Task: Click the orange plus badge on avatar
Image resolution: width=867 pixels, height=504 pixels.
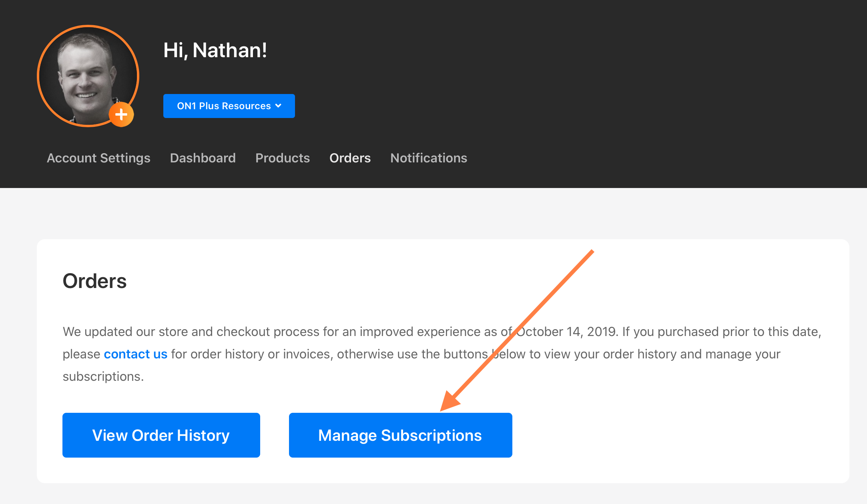Action: click(x=121, y=115)
